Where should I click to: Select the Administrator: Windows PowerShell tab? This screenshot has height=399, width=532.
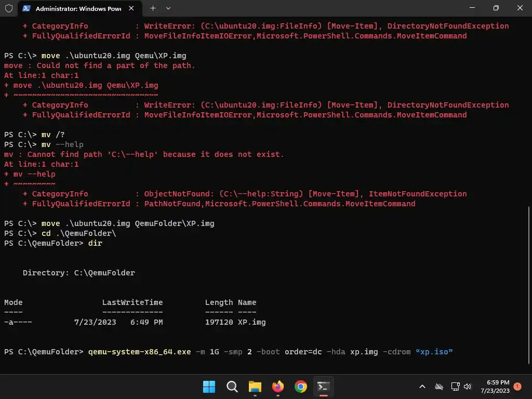pos(79,8)
